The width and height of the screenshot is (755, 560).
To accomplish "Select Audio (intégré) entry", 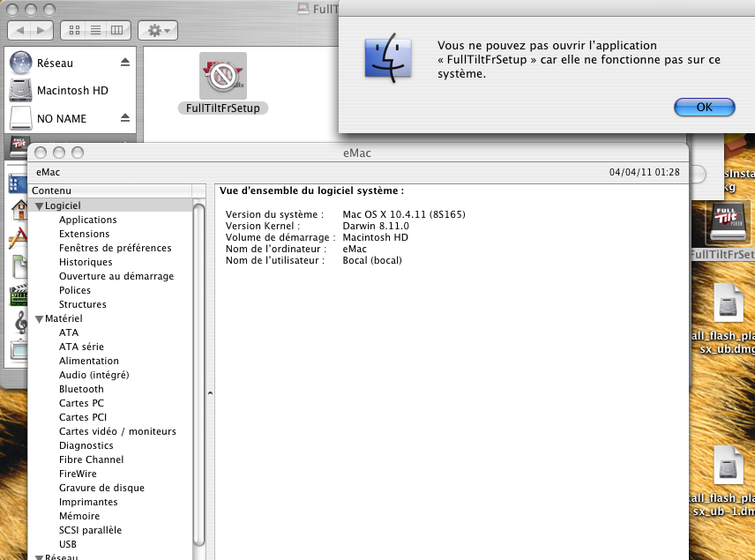I will [93, 375].
